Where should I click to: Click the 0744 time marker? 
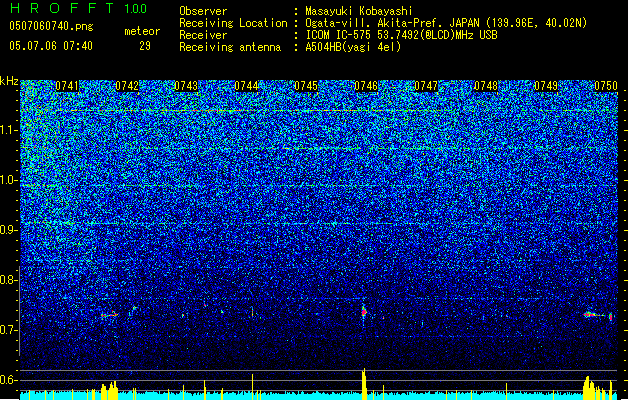tap(246, 86)
